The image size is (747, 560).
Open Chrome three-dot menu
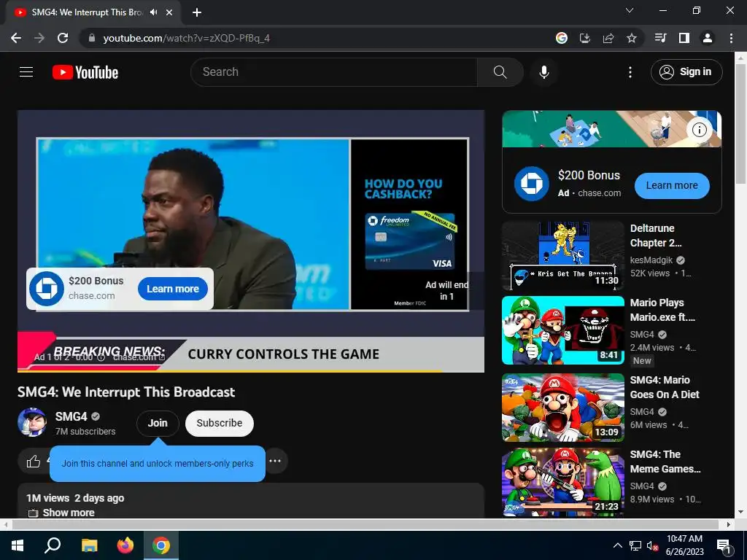(731, 38)
